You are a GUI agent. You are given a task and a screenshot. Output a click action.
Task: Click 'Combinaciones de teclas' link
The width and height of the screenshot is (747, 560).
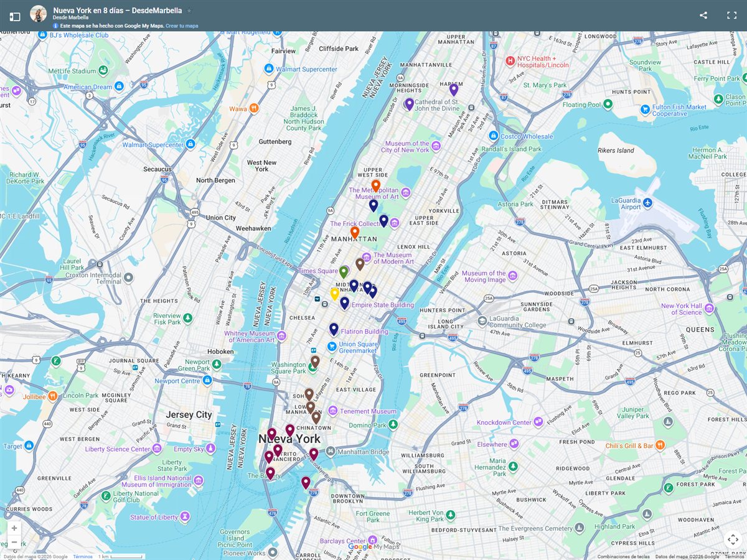pos(624,557)
